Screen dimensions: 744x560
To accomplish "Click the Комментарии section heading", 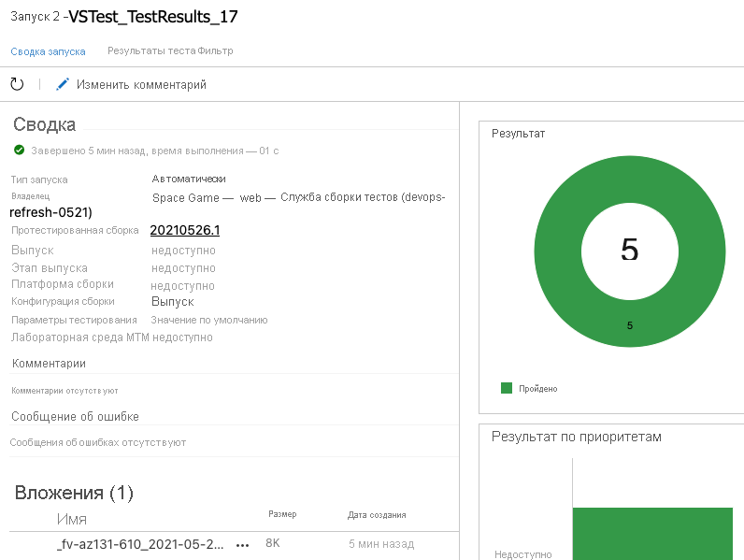I will (x=49, y=364).
